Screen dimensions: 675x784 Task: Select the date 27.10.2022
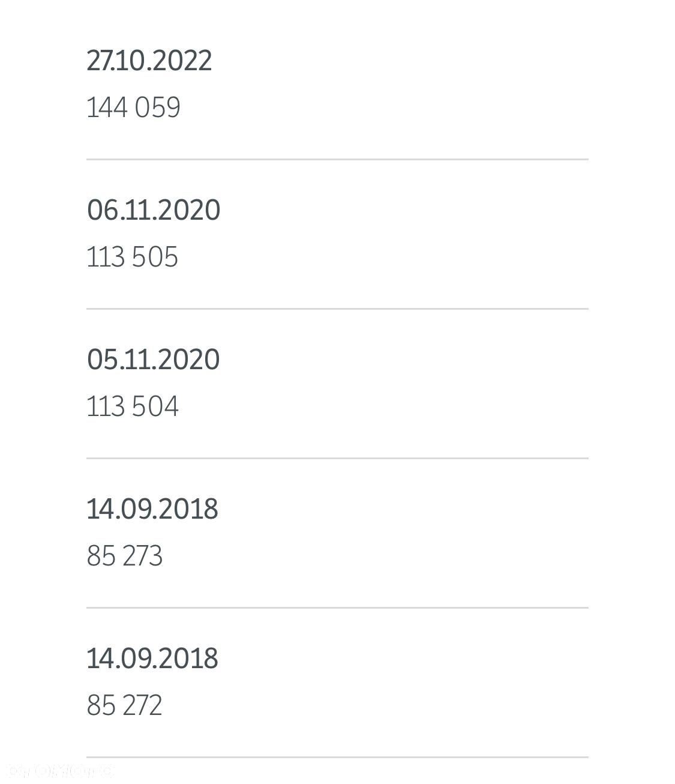click(149, 61)
